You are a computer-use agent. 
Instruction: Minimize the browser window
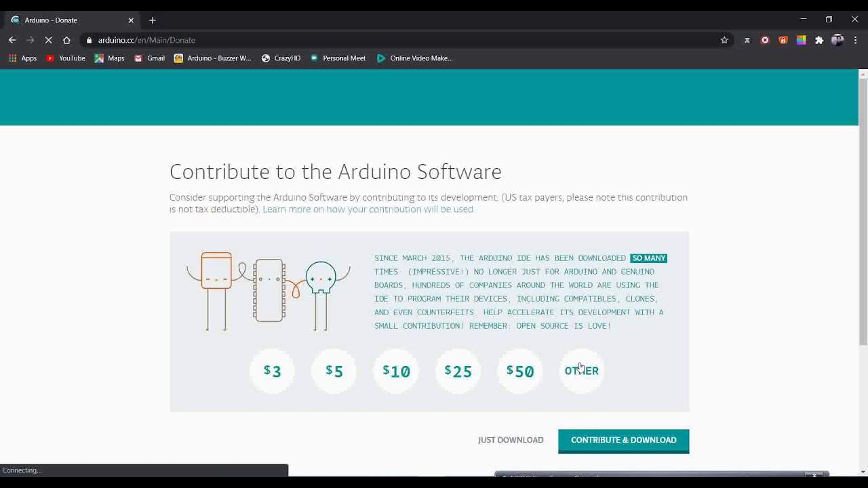[804, 20]
